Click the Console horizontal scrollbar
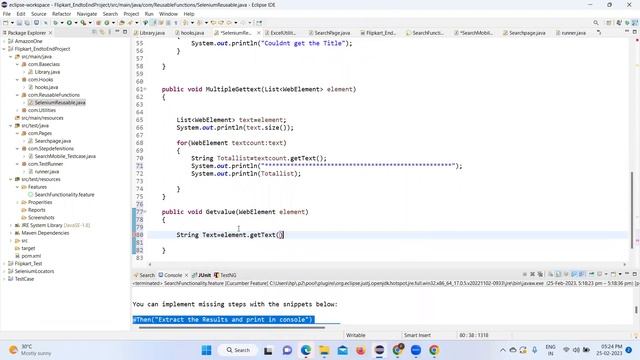Viewport: 640px width, 360px height. 232,327
